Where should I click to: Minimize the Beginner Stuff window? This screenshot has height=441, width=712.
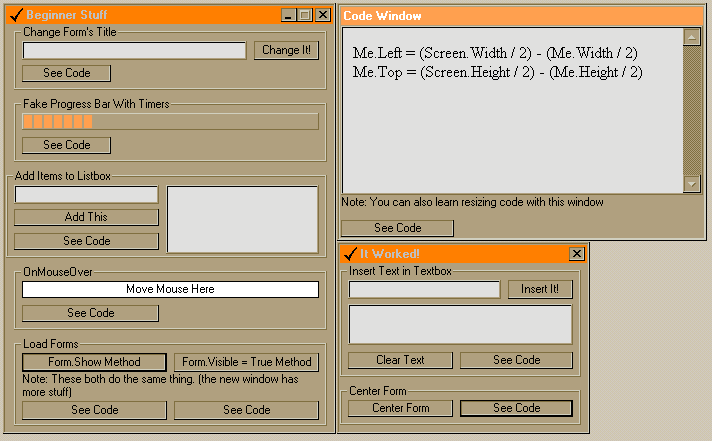click(288, 15)
